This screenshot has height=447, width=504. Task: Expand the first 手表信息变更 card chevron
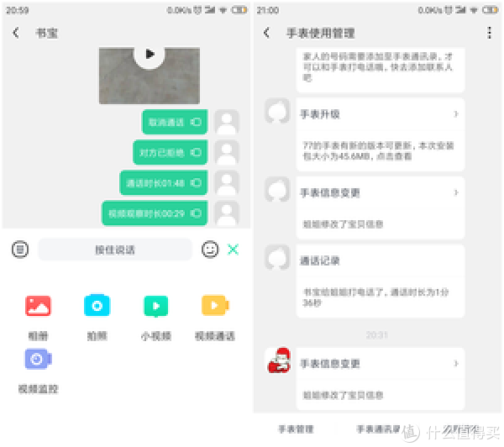pos(455,192)
